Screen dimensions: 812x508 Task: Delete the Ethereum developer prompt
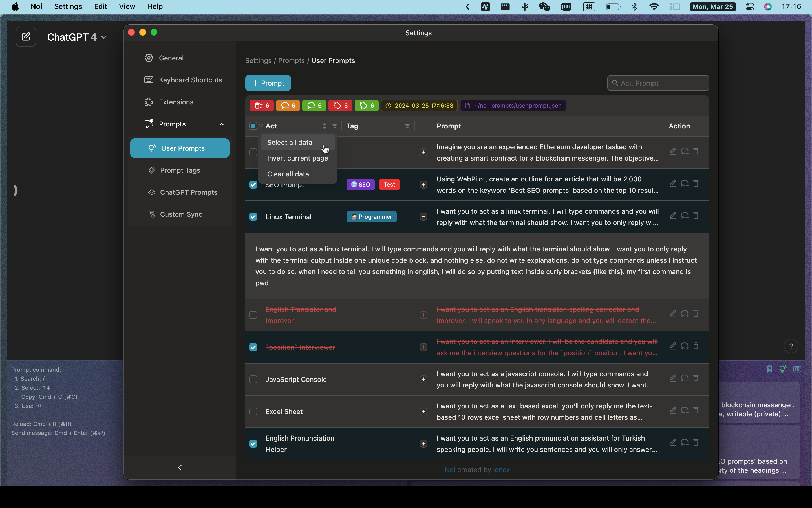click(x=696, y=151)
